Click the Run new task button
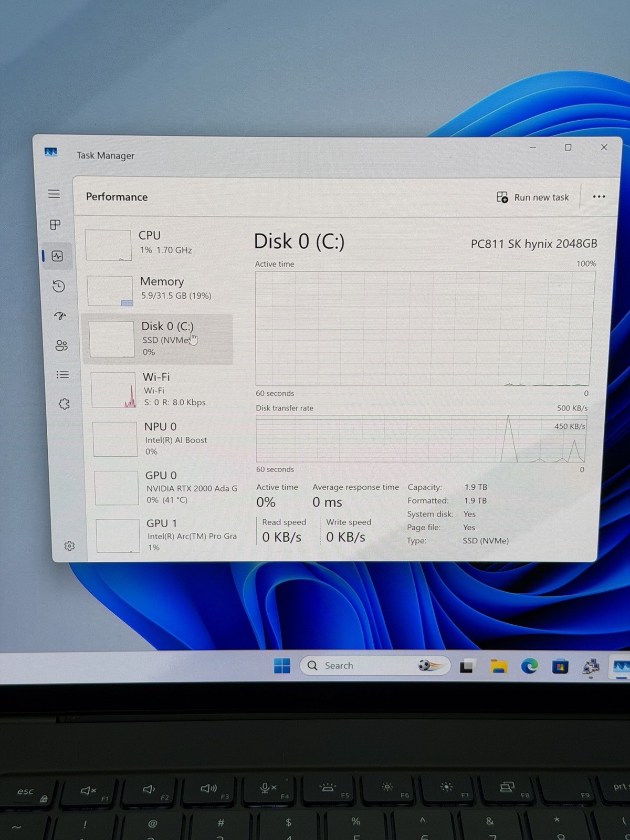 533,197
